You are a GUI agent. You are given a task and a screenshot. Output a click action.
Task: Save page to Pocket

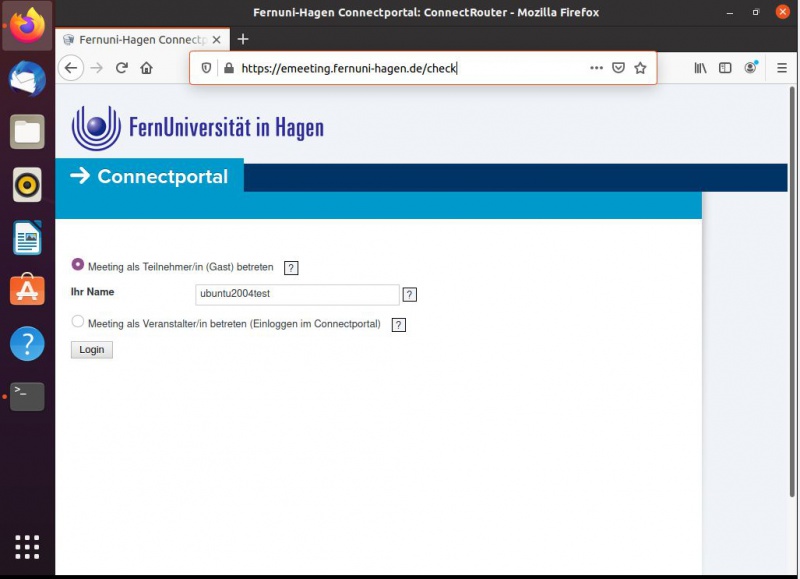618,68
